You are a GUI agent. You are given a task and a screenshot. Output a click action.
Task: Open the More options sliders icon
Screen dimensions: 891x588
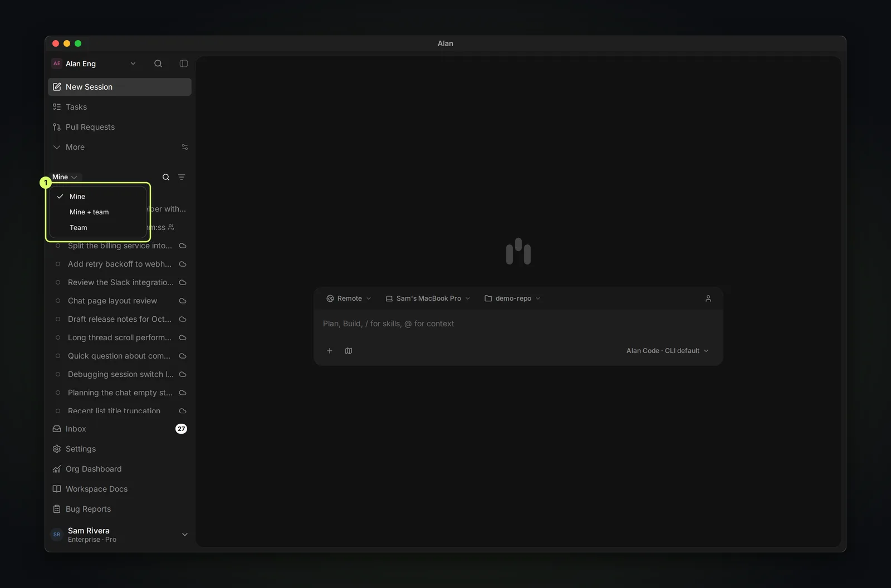[x=185, y=147]
